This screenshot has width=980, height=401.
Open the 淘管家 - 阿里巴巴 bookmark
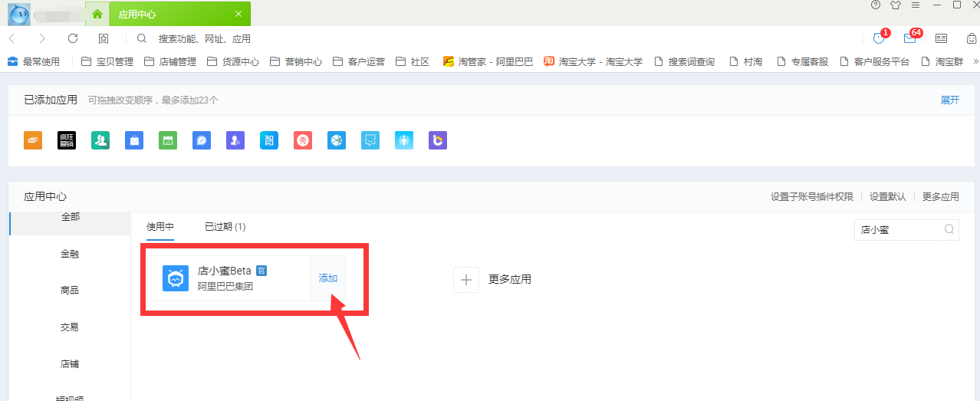click(488, 62)
